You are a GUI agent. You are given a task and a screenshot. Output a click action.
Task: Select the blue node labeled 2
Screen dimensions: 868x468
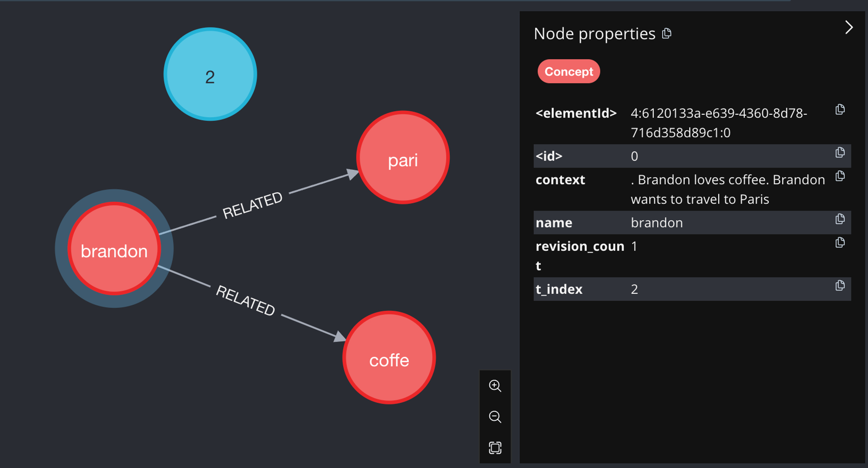[210, 74]
